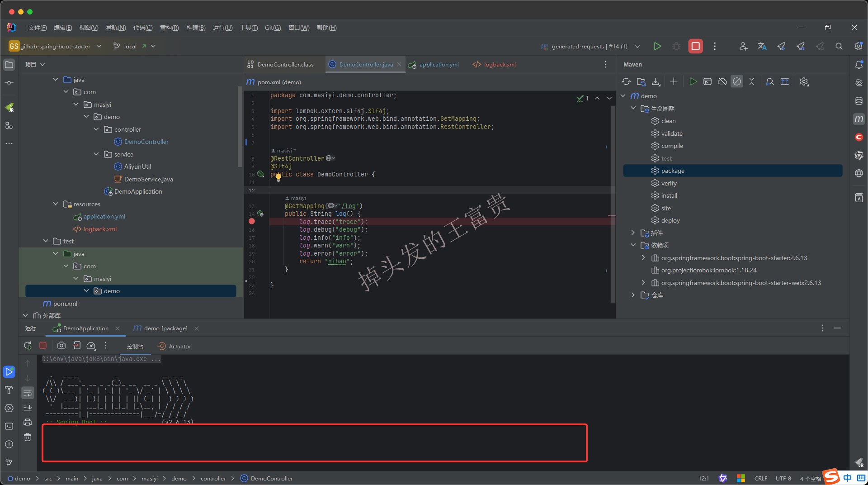The height and width of the screenshot is (485, 868).
Task: Clear console with trash icon
Action: 28,437
